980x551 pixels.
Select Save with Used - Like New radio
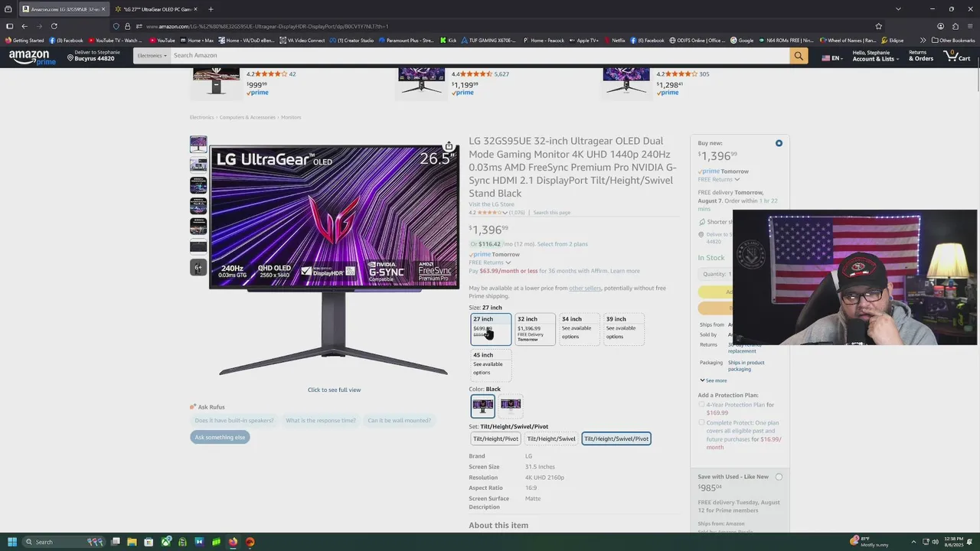[x=779, y=477]
